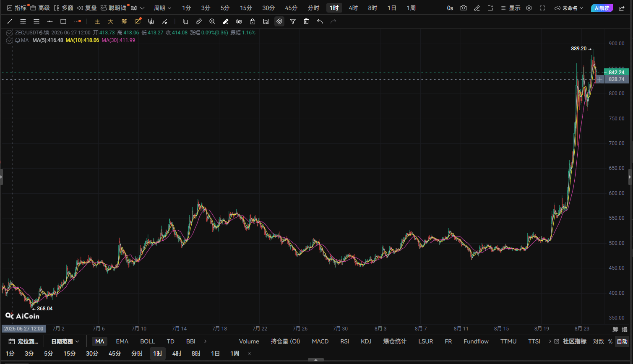Collapse the MA indicator legend row
633x364 pixels.
[x=9, y=40]
